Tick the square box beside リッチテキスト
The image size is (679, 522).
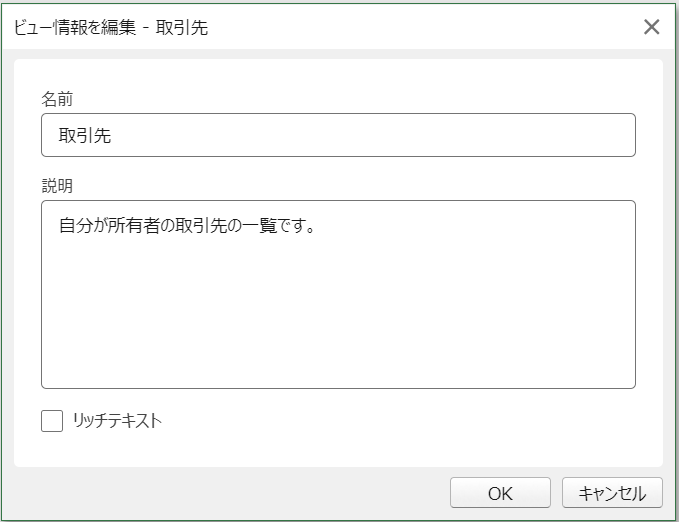[x=52, y=421]
